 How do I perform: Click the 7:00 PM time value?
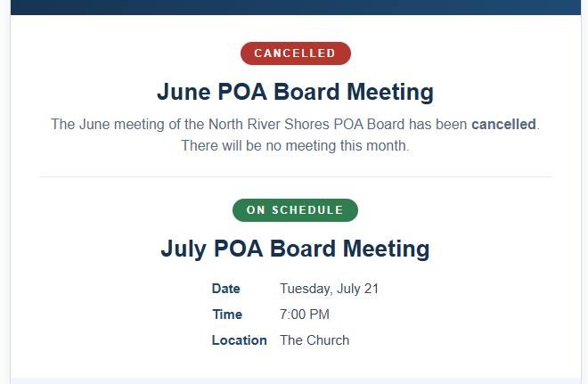(x=305, y=315)
